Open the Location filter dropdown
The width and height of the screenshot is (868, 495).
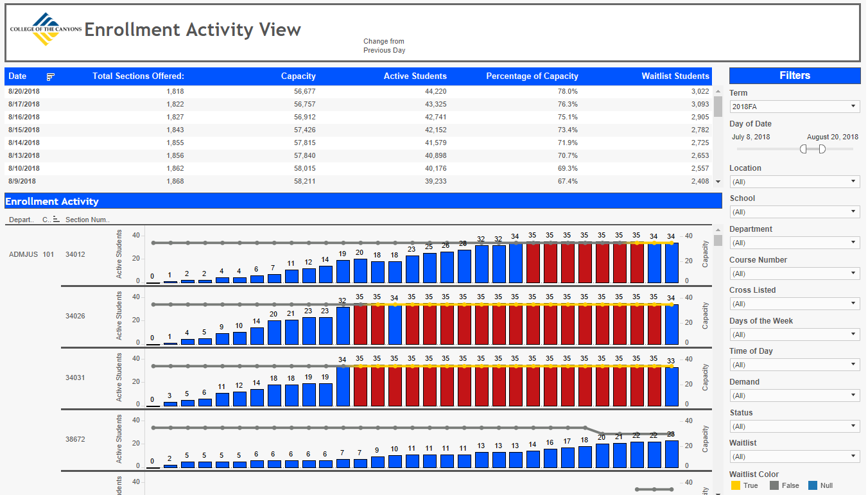click(x=794, y=182)
